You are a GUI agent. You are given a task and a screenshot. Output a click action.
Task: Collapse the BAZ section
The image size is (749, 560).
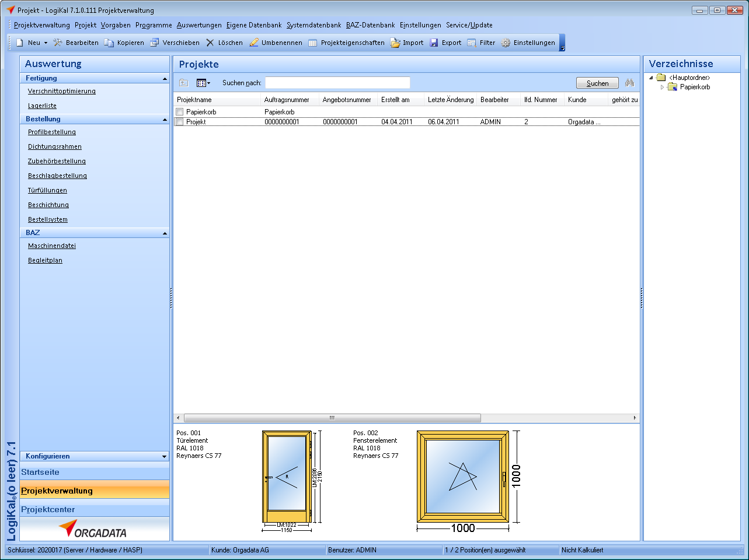pos(165,233)
